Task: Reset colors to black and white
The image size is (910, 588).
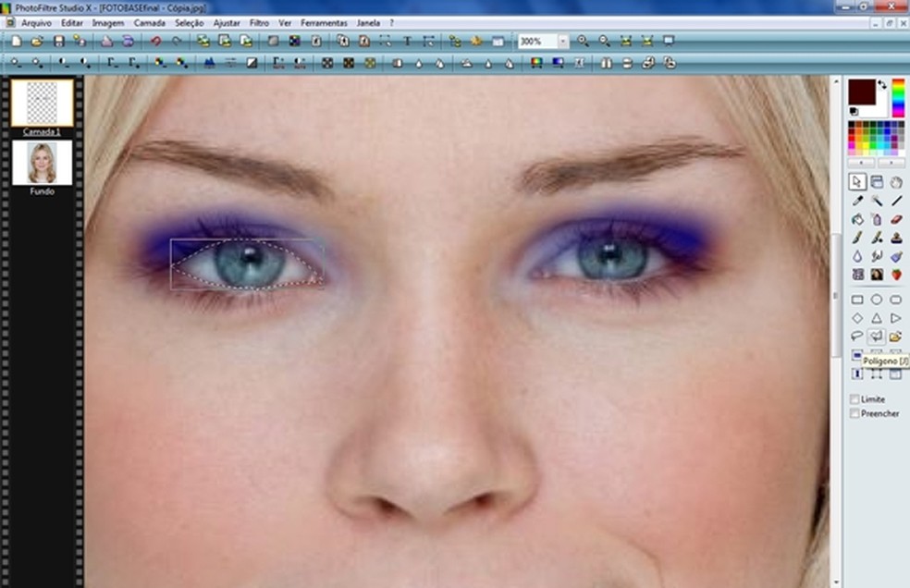Action: (854, 112)
